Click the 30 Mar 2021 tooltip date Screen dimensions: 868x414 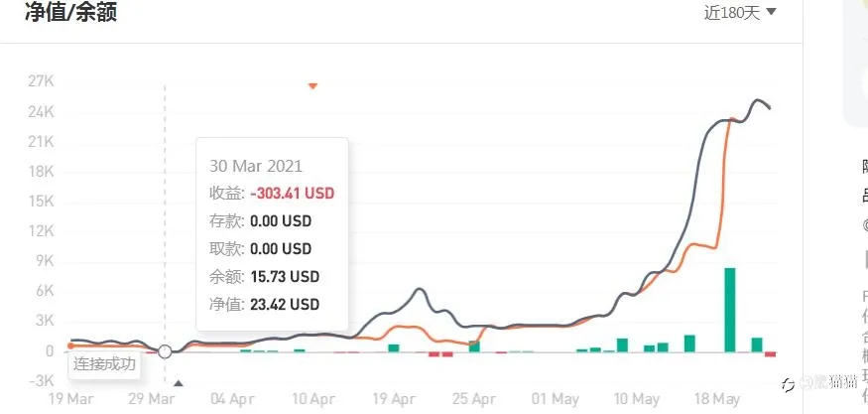click(256, 166)
